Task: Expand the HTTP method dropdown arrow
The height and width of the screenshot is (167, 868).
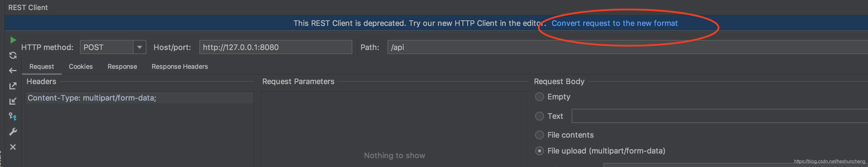Action: pyautogui.click(x=139, y=47)
